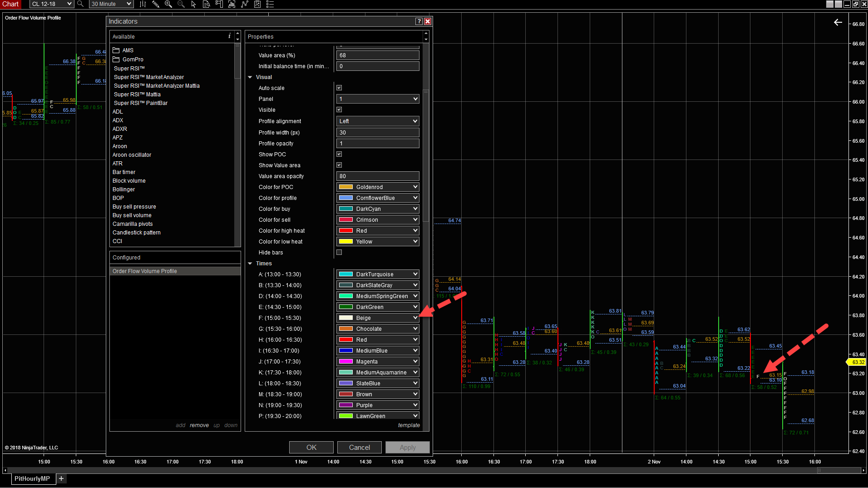Select the Camarilla pivots indicator

tap(133, 224)
